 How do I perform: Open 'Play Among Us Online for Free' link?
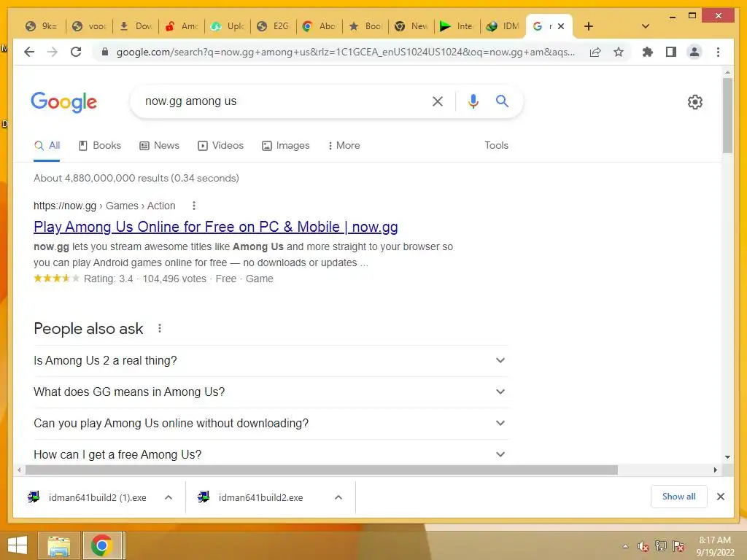pos(216,227)
